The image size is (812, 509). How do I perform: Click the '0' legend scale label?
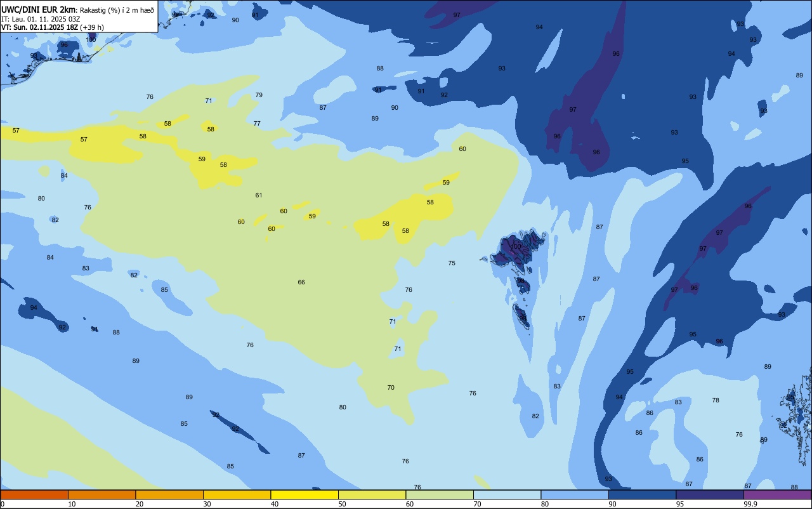point(3,504)
